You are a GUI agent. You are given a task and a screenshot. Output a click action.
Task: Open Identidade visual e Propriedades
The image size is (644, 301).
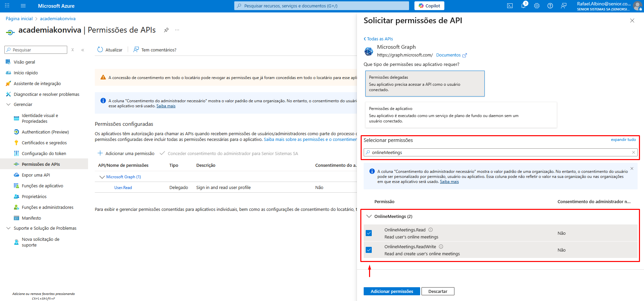(40, 118)
